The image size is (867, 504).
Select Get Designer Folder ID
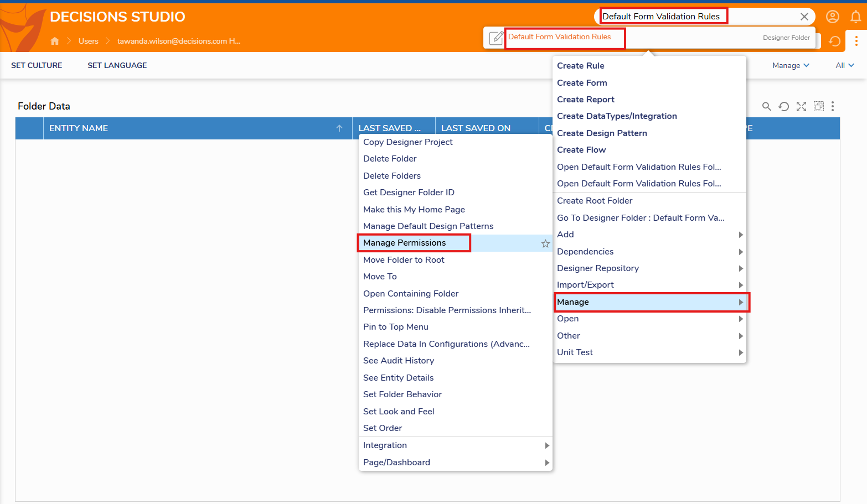(x=409, y=193)
